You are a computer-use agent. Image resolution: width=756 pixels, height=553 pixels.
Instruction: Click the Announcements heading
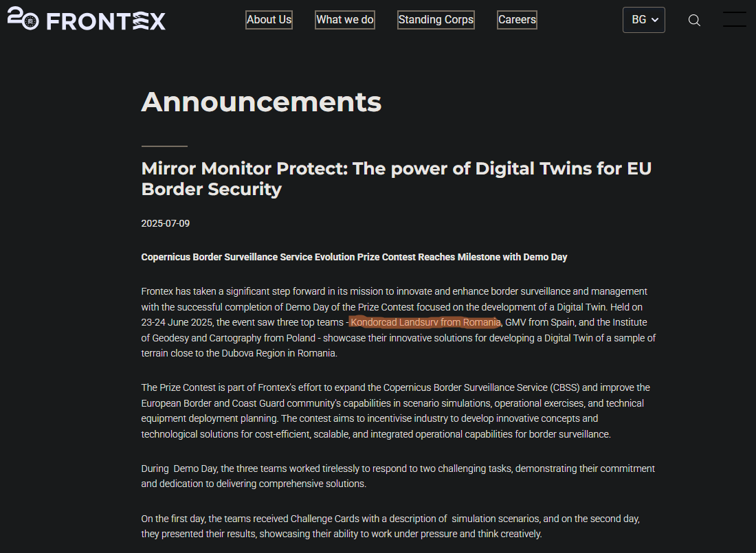point(261,102)
